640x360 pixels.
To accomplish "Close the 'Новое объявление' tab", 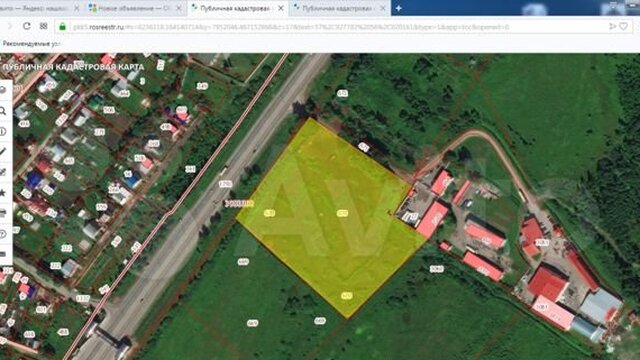I will click(x=179, y=8).
